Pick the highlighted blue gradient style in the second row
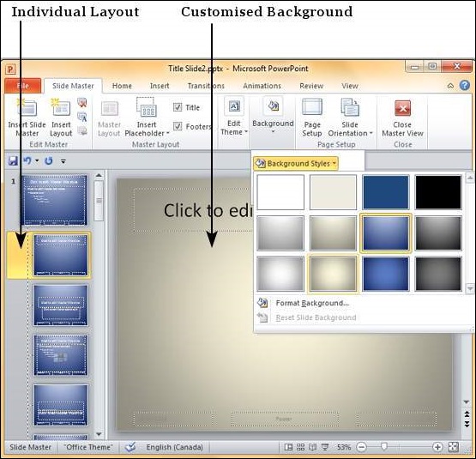This screenshot has height=459, width=476. 386,233
